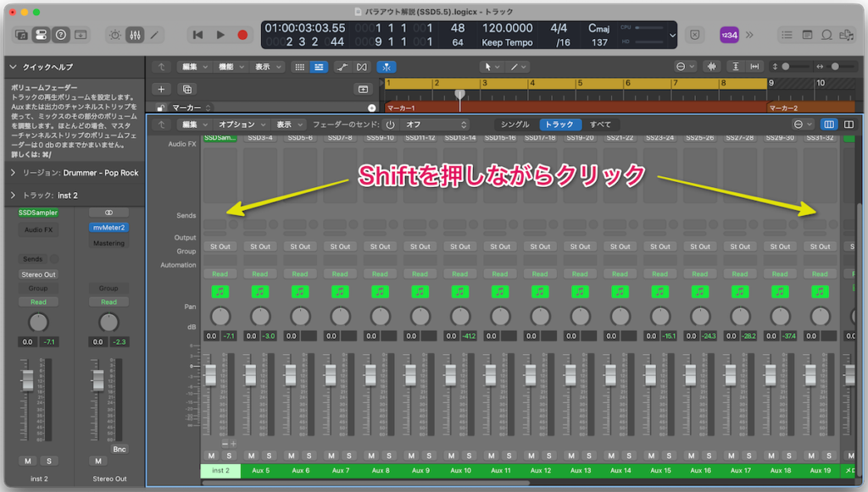Add a new track with the plus icon
Viewport: 868px width, 492px height.
tap(160, 88)
